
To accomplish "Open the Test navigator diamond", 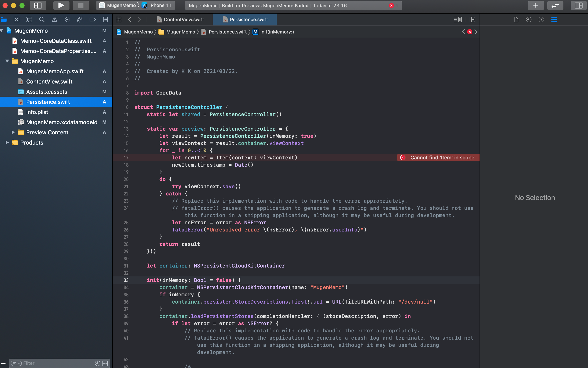I will [67, 20].
